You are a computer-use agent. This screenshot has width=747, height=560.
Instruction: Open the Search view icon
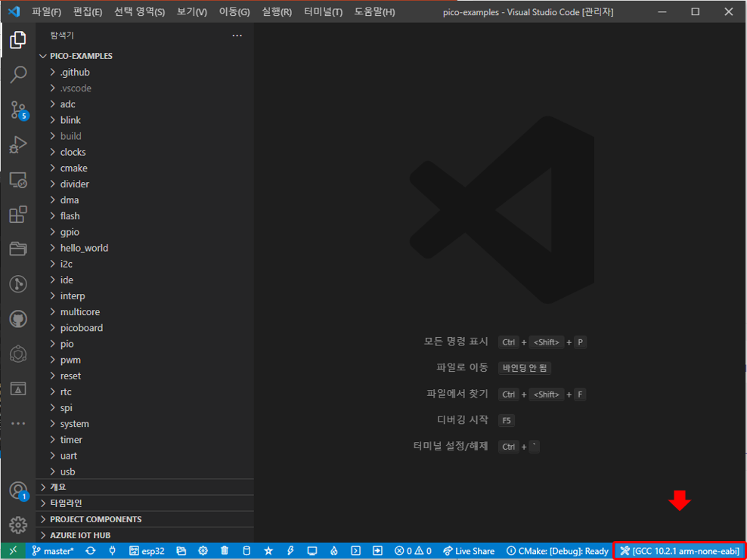(17, 75)
